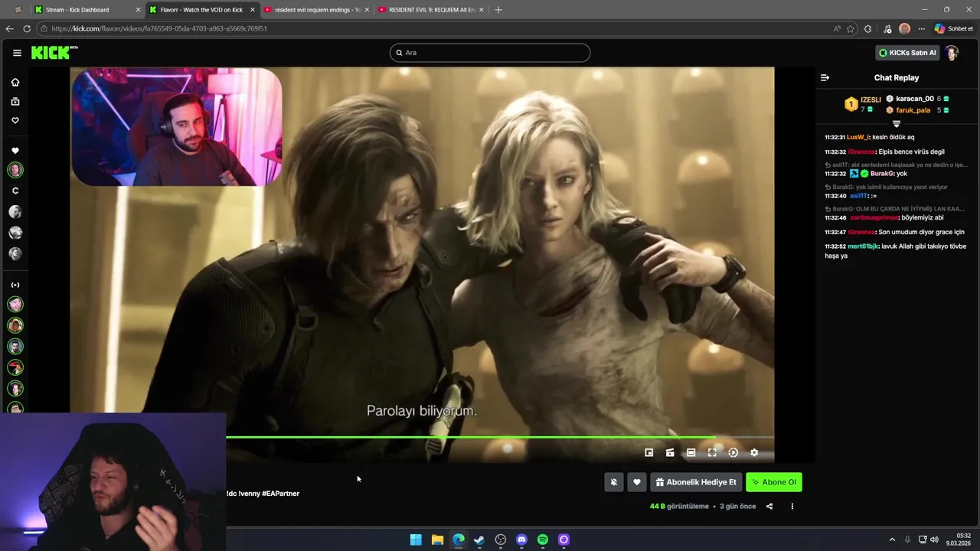Toggle channel notifications with the bell
Image resolution: width=980 pixels, height=551 pixels.
click(613, 482)
